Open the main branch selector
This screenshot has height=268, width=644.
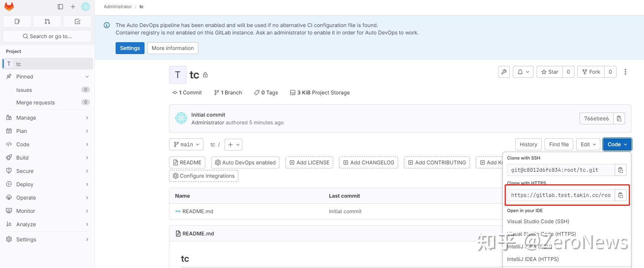coord(186,144)
